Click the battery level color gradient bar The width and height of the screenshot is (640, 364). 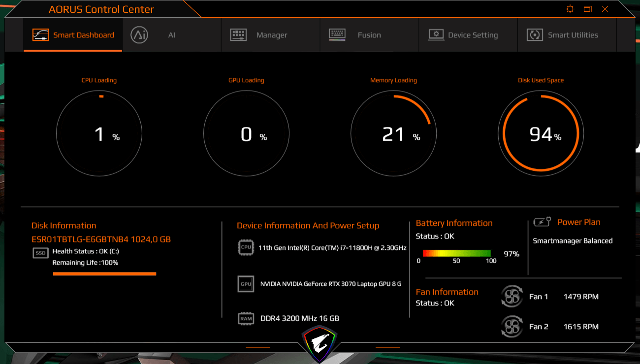[457, 253]
